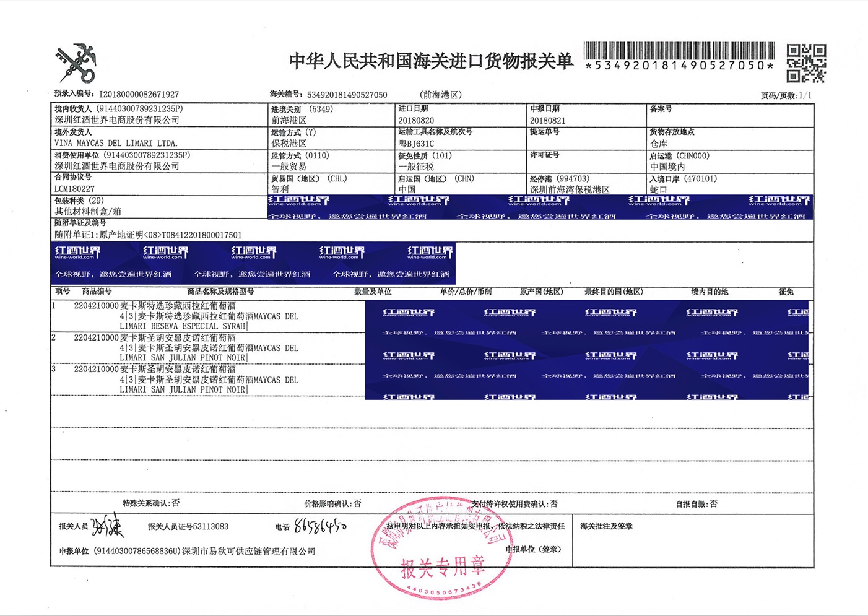The width and height of the screenshot is (868, 616).
Task: Click the entry port value 蛇口
Action: (x=659, y=189)
